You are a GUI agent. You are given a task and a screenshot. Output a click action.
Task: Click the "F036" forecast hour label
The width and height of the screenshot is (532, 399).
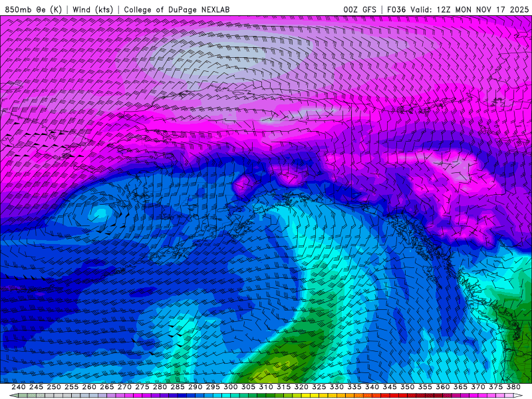[396, 9]
